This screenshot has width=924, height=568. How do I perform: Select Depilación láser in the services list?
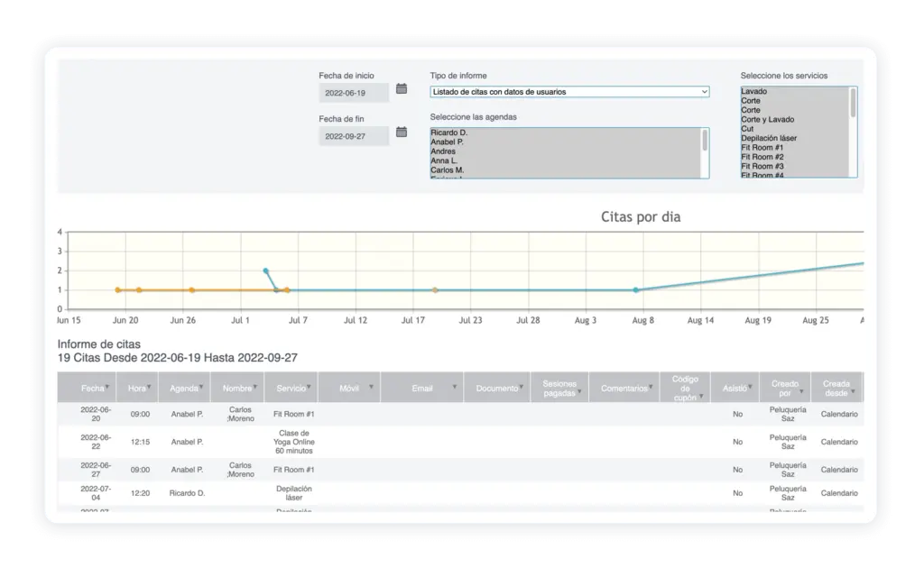768,138
